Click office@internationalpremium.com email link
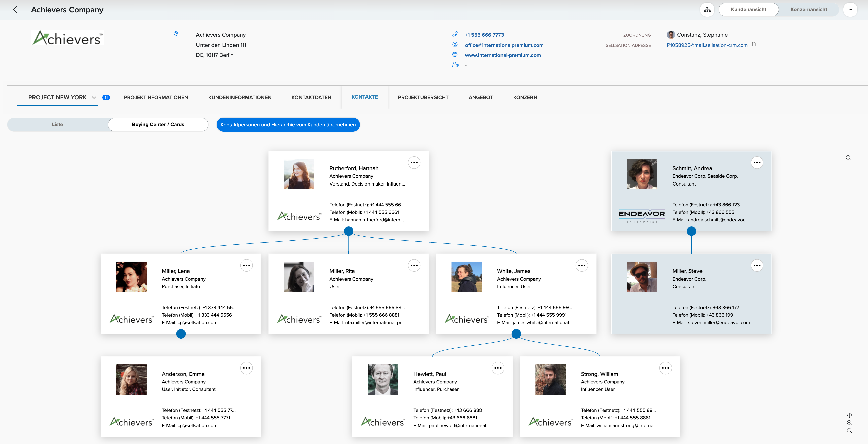This screenshot has height=444, width=868. click(x=504, y=45)
